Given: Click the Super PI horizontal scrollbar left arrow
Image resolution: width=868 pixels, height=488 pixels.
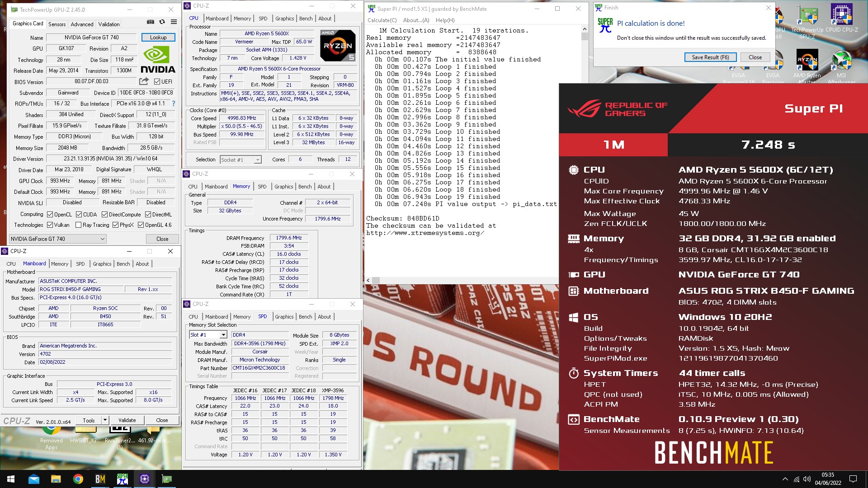Looking at the screenshot, I should tap(368, 280).
